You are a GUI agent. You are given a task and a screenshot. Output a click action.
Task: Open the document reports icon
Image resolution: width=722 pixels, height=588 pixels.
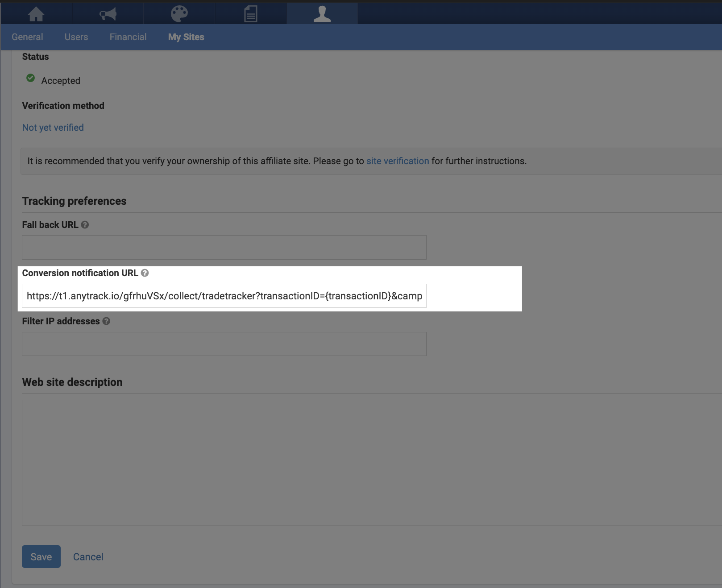251,14
